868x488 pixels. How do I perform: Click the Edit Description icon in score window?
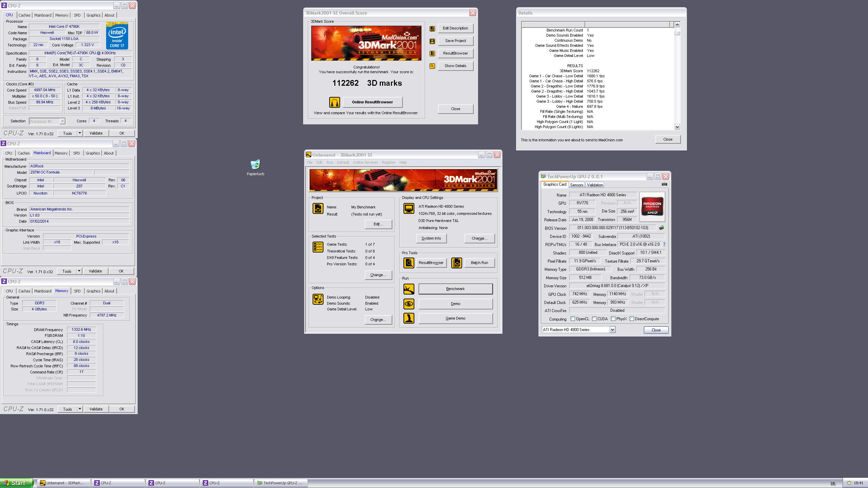[x=432, y=28]
